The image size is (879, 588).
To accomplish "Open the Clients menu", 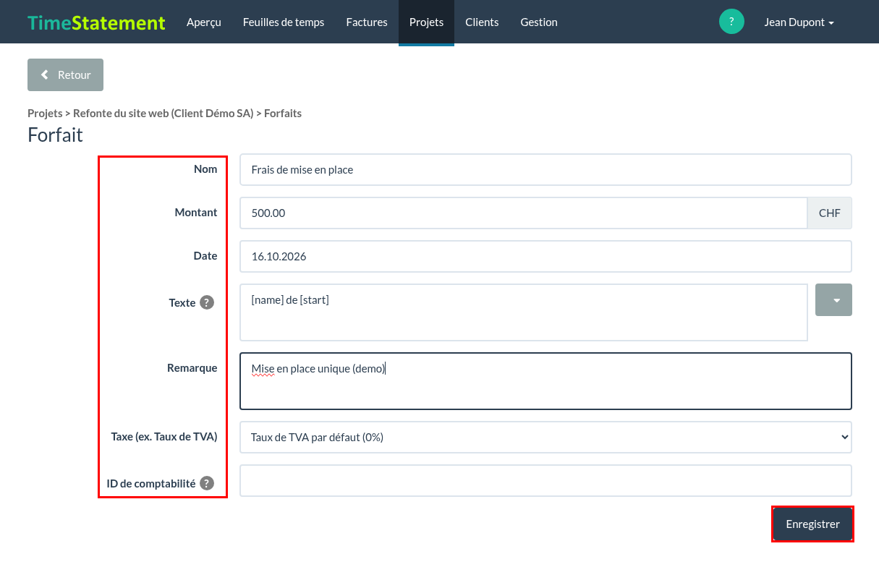I will tap(482, 22).
